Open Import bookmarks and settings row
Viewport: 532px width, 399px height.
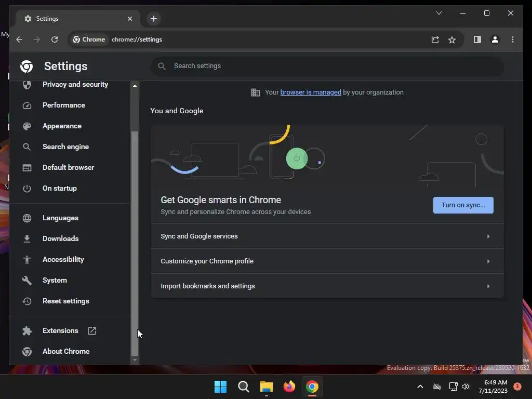pyautogui.click(x=327, y=286)
